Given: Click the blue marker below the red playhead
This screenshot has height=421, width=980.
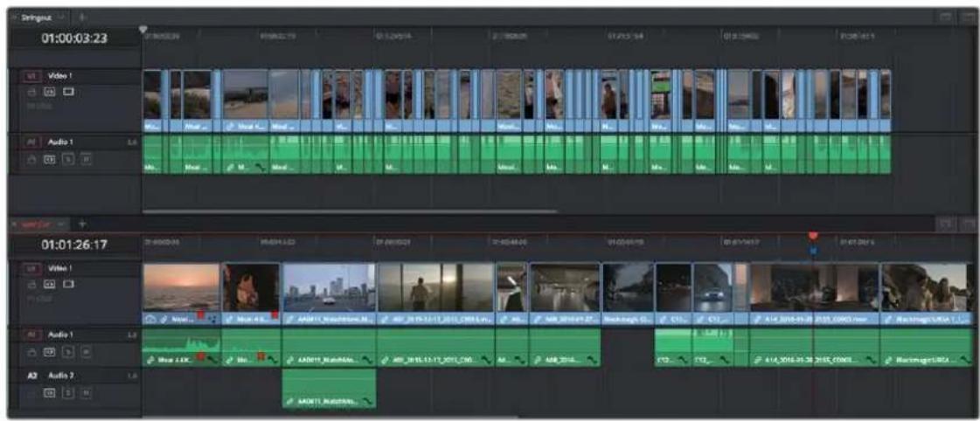Looking at the screenshot, I should pos(813,251).
